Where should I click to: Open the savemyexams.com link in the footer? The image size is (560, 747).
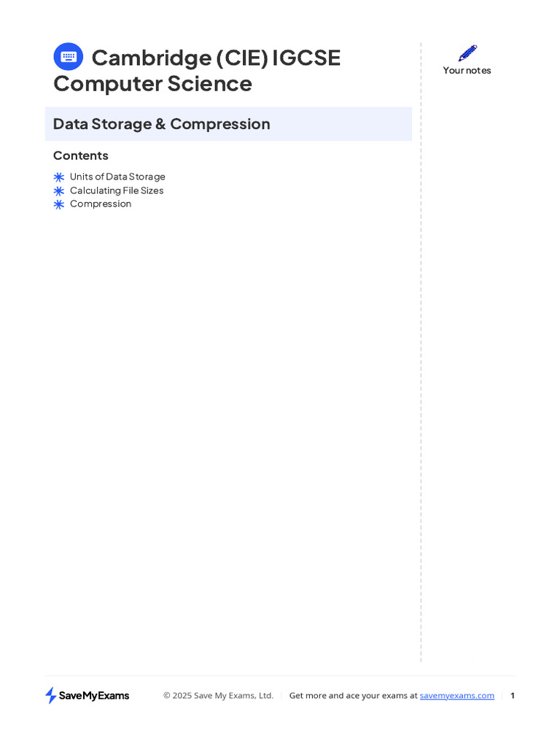[x=457, y=695]
